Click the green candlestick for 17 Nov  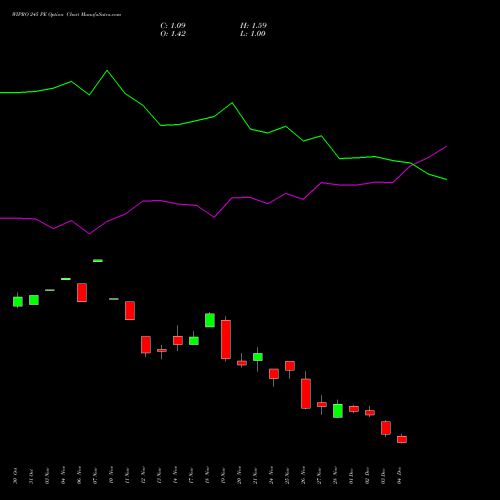tap(194, 341)
